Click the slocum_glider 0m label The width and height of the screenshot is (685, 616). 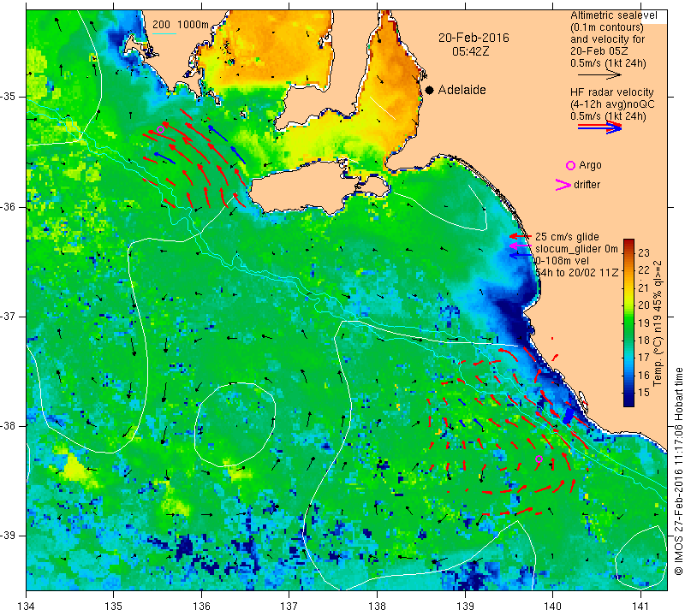(576, 249)
